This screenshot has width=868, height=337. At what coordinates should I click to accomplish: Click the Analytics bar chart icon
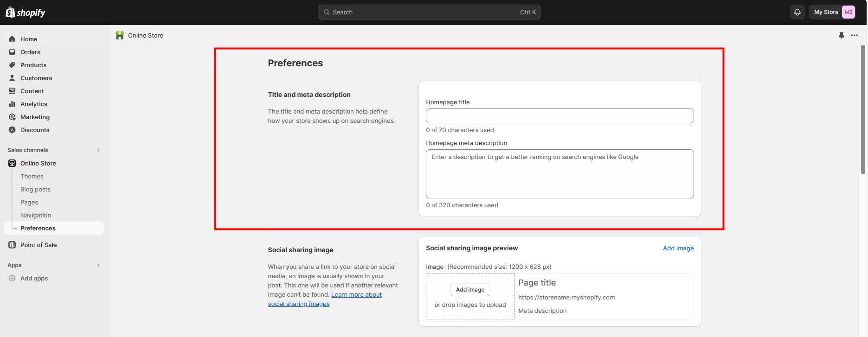[x=12, y=104]
